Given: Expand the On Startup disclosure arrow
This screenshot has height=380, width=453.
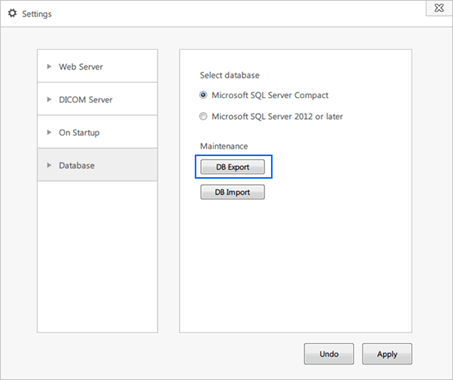Looking at the screenshot, I should [x=49, y=132].
